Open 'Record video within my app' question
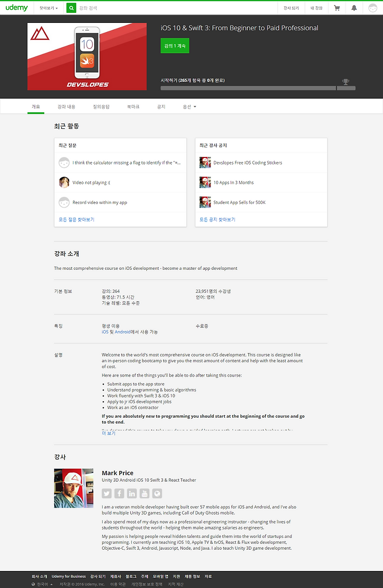 (99, 203)
